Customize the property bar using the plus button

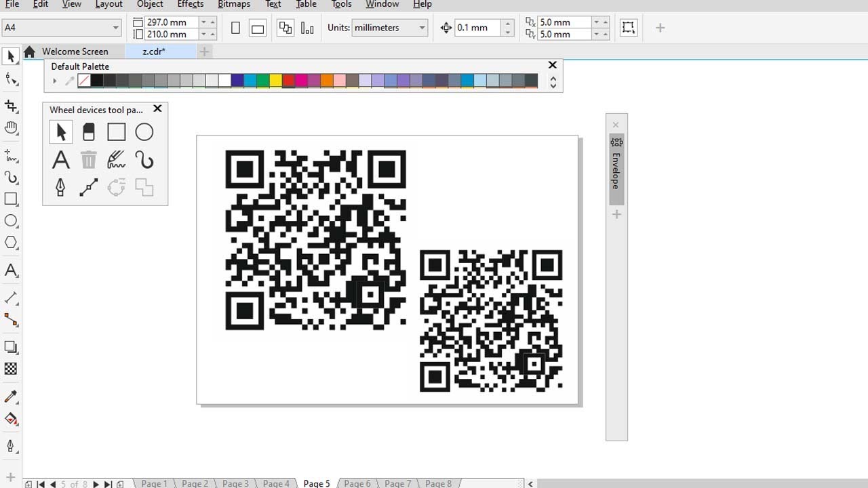pyautogui.click(x=660, y=28)
